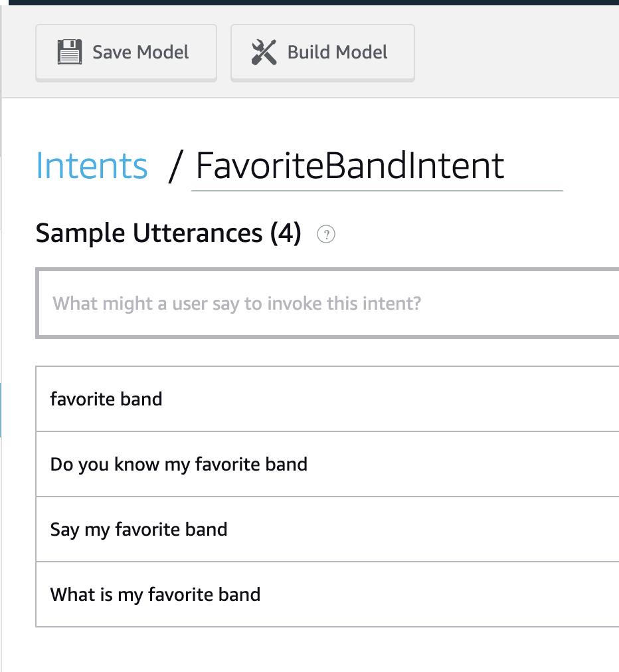Click the utterance count "(4)"
Screen dimensions: 619x672
point(286,233)
